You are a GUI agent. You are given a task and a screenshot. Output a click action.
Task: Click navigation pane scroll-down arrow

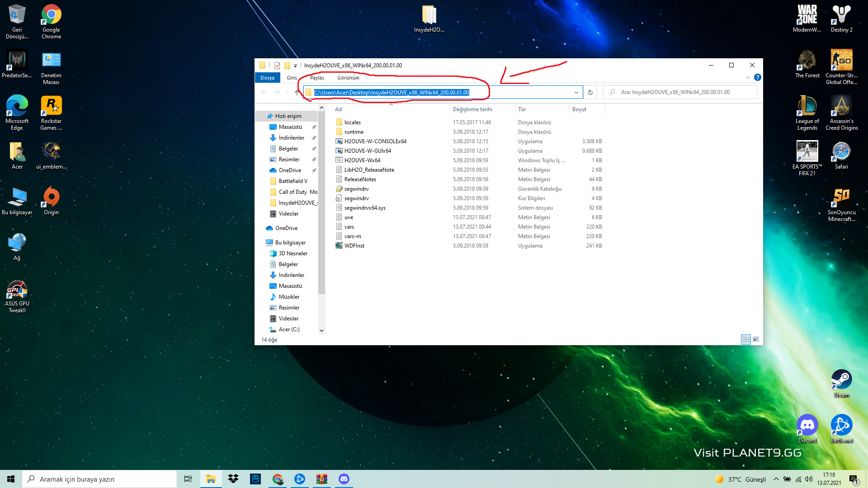321,330
